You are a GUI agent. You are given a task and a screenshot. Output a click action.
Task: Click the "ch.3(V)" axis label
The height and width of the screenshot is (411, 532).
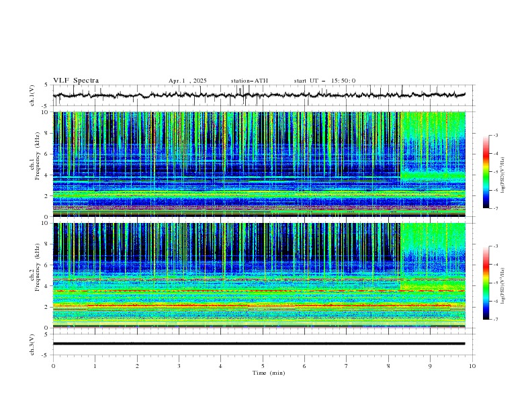(x=32, y=345)
